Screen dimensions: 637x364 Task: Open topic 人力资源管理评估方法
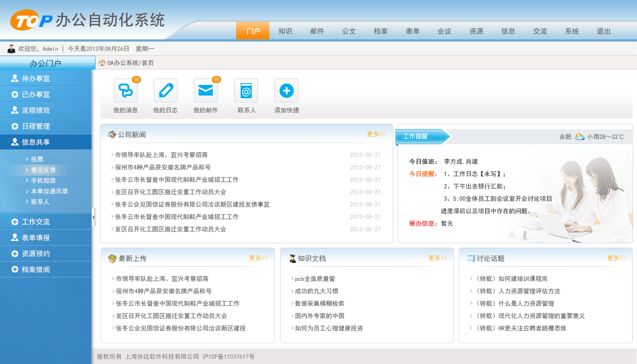(517, 291)
